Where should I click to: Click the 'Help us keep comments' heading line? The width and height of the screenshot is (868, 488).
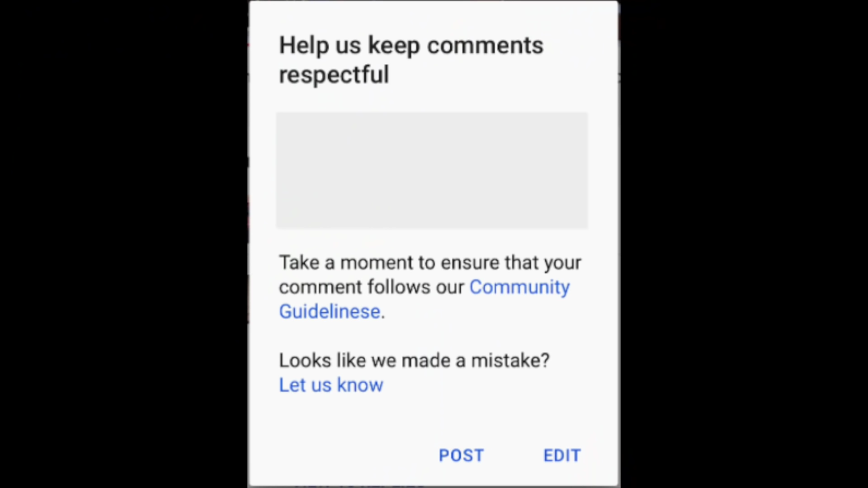click(411, 46)
